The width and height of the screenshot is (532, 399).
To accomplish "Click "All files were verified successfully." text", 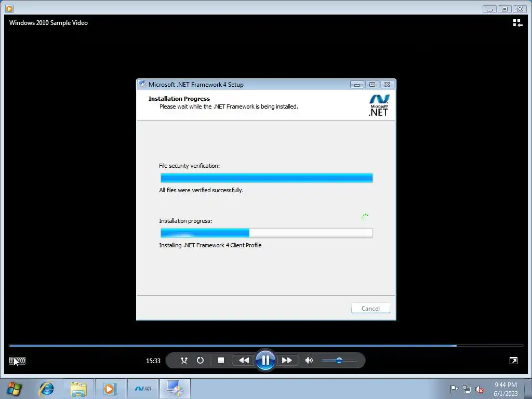I will tap(201, 190).
